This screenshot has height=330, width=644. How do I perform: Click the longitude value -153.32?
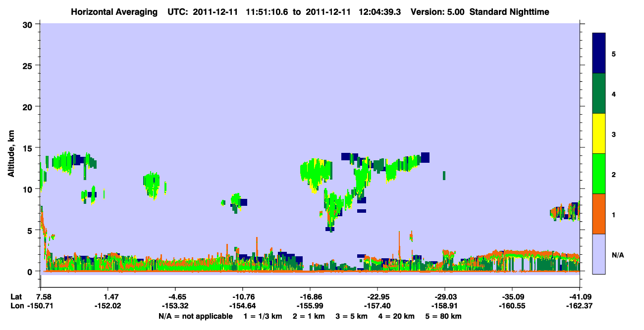(176, 306)
